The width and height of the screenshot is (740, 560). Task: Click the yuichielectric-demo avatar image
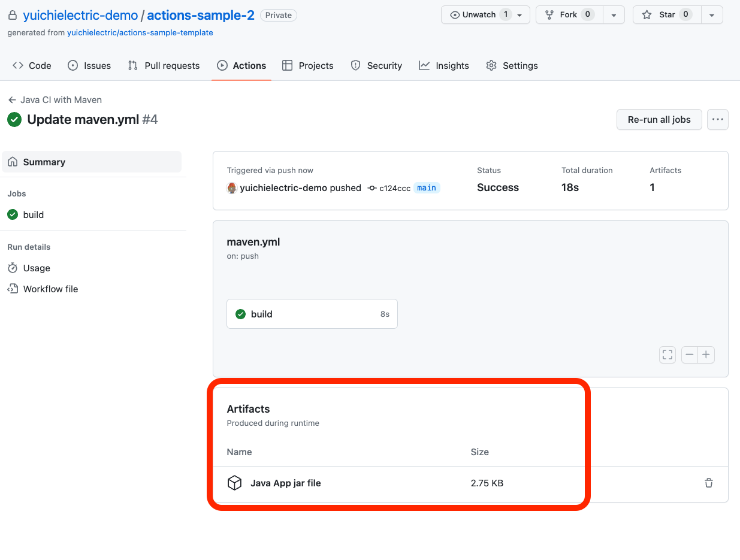click(232, 187)
